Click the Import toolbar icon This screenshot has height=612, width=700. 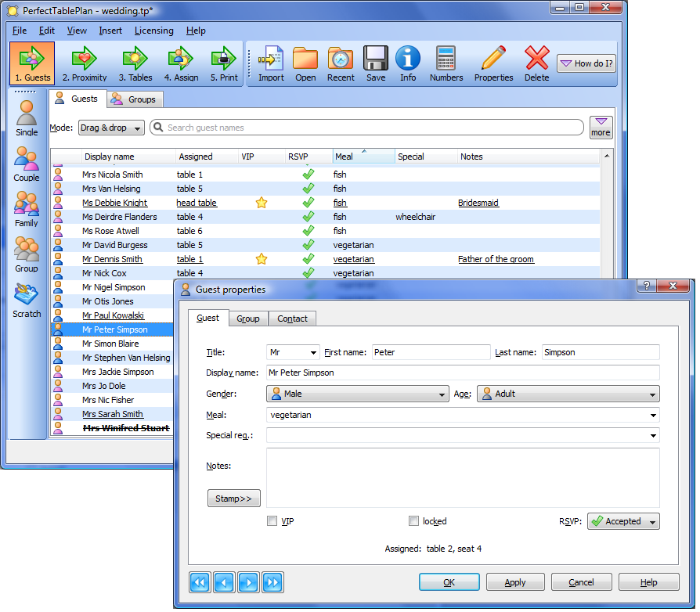click(271, 64)
